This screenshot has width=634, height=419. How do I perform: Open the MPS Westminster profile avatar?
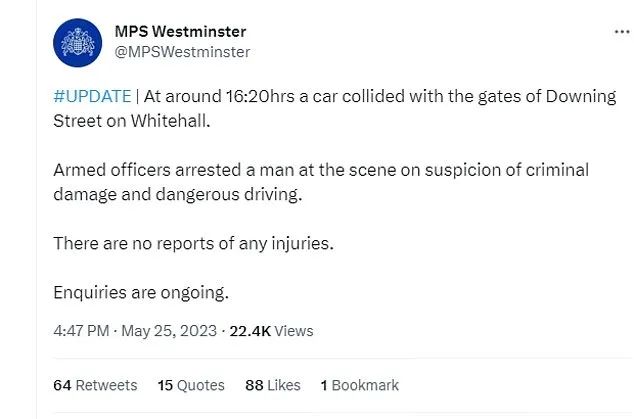click(x=77, y=42)
